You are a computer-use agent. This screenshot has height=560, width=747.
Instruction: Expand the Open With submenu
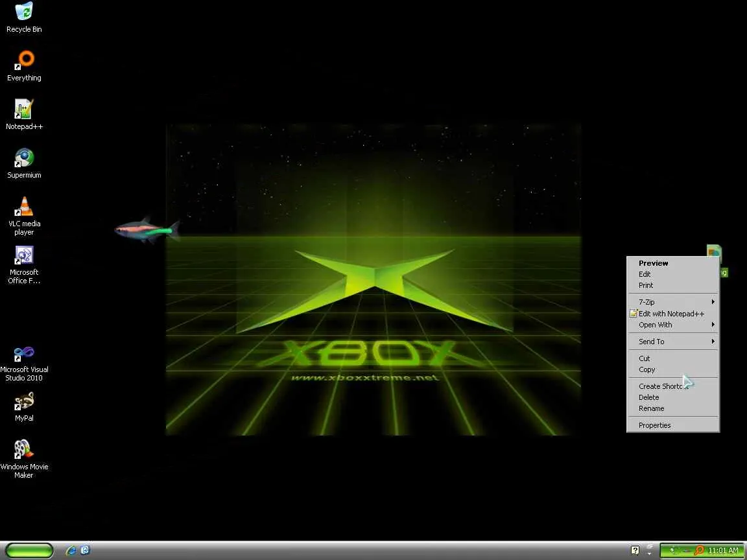pos(672,325)
